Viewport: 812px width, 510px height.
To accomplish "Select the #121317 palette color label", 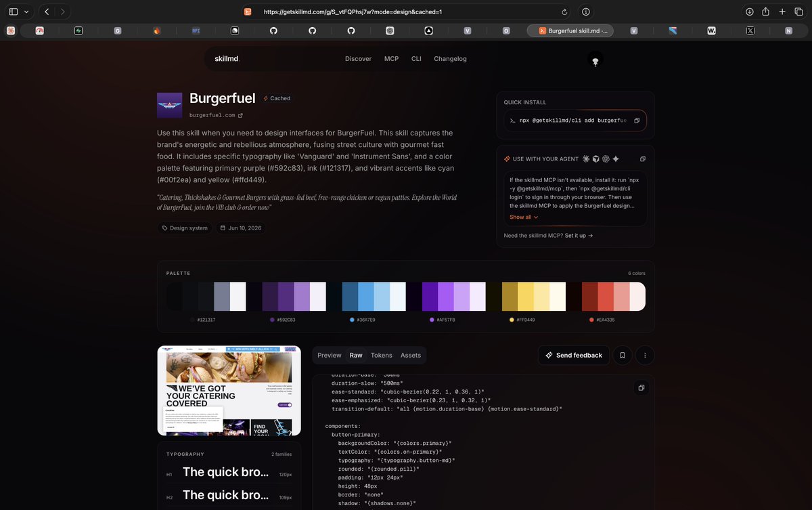I will [x=202, y=319].
